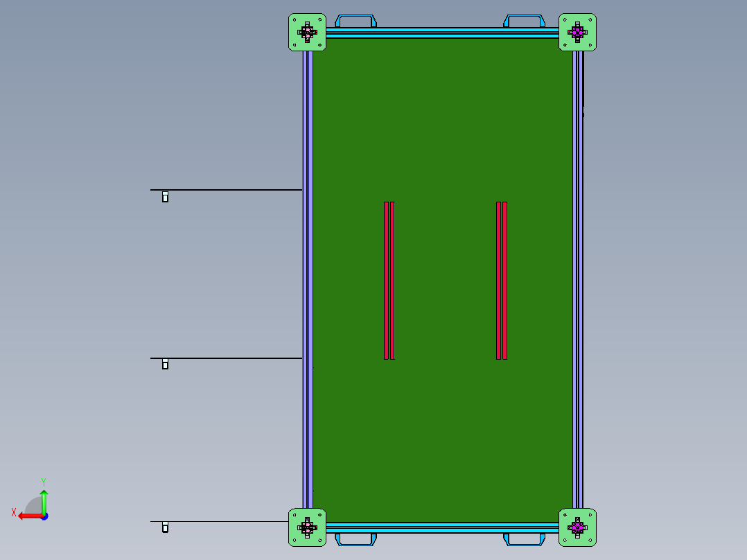Select the magenta caster in the bottom-right plate

tap(577, 527)
